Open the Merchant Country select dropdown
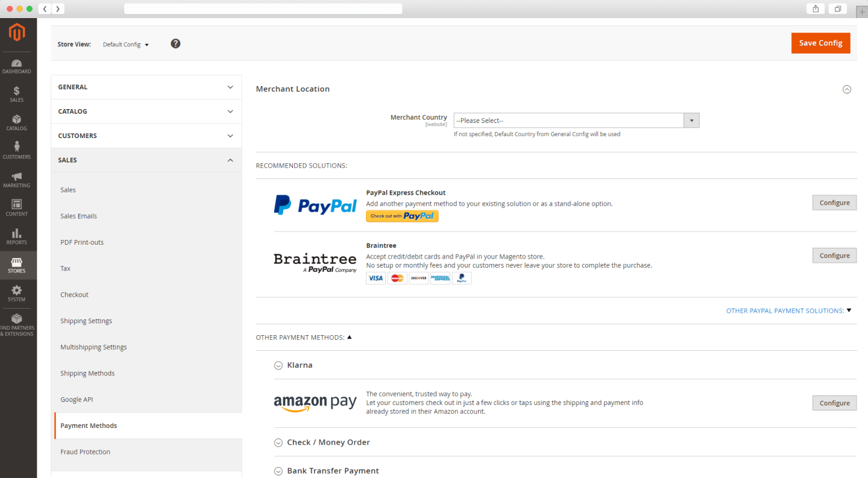 pos(576,121)
